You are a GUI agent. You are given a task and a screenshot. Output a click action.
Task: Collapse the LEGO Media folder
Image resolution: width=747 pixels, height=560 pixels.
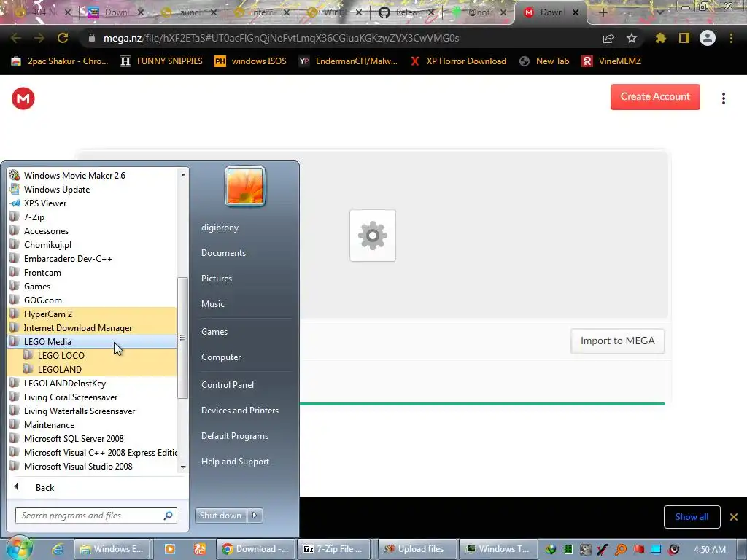[92, 341]
